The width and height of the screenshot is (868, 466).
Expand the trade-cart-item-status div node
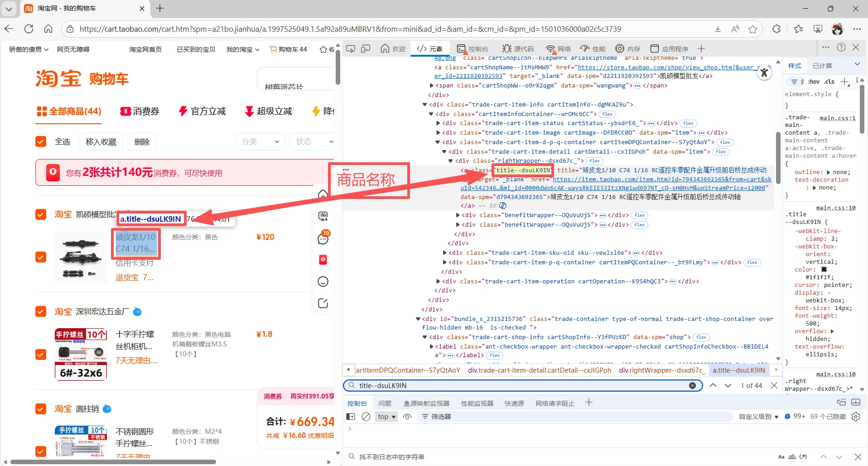438,123
